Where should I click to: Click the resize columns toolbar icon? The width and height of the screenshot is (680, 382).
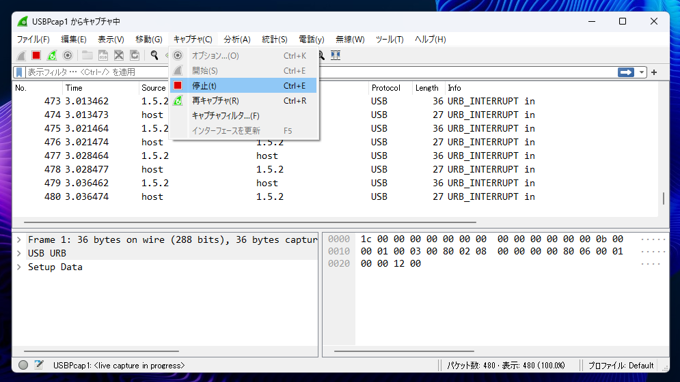(335, 55)
